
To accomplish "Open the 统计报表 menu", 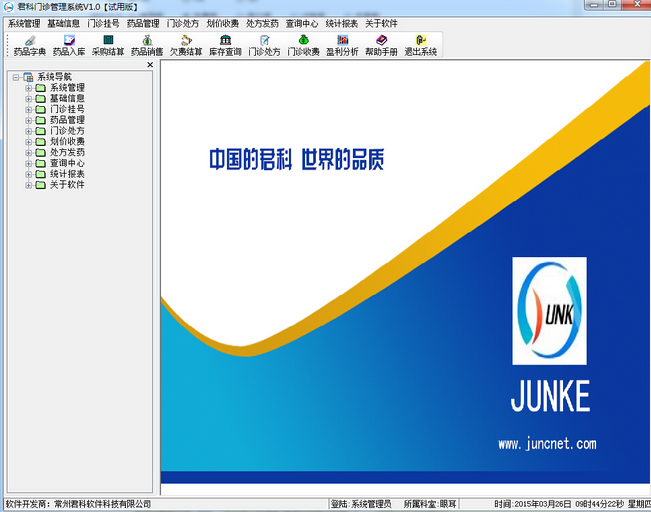I will [x=342, y=24].
